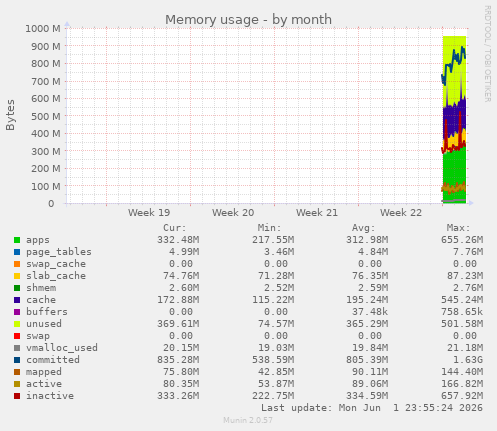
Task: Click the committed max value 1.63G
Action: click(x=468, y=360)
